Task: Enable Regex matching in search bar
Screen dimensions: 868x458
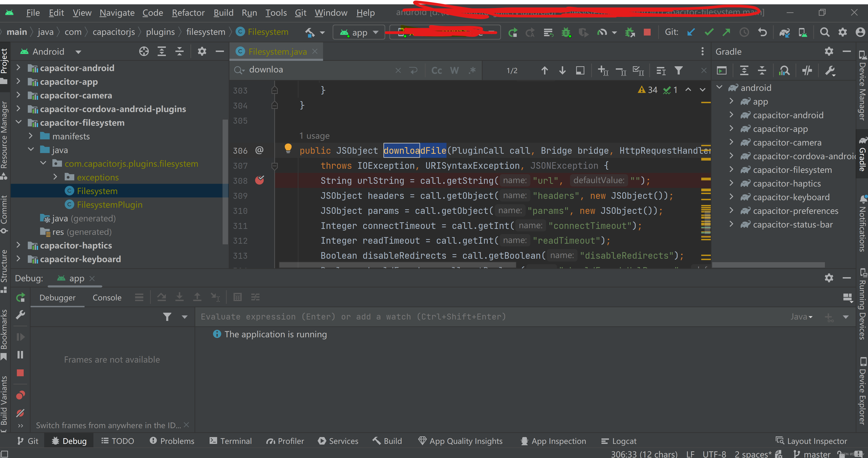Action: [472, 70]
